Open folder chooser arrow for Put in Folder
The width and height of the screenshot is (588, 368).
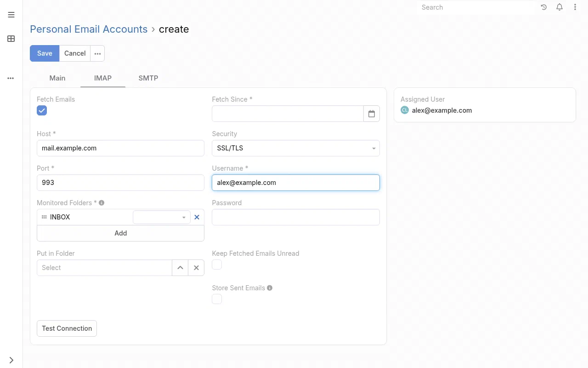(x=180, y=268)
